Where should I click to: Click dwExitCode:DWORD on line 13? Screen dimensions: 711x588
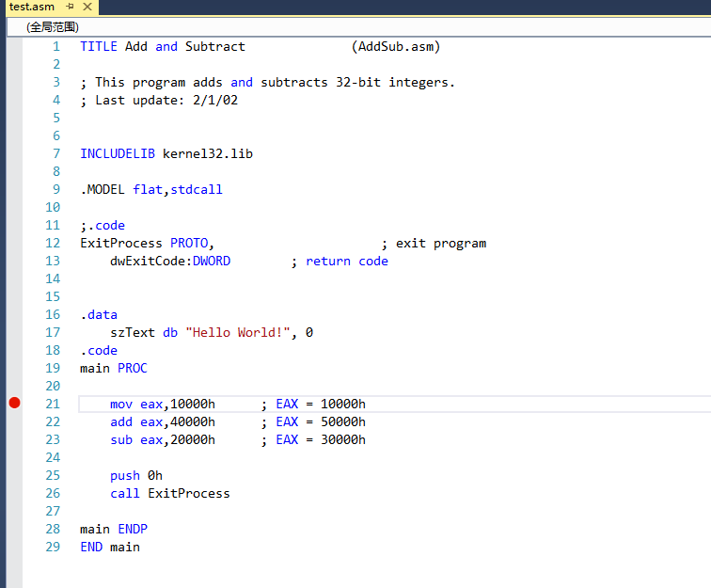pos(170,262)
